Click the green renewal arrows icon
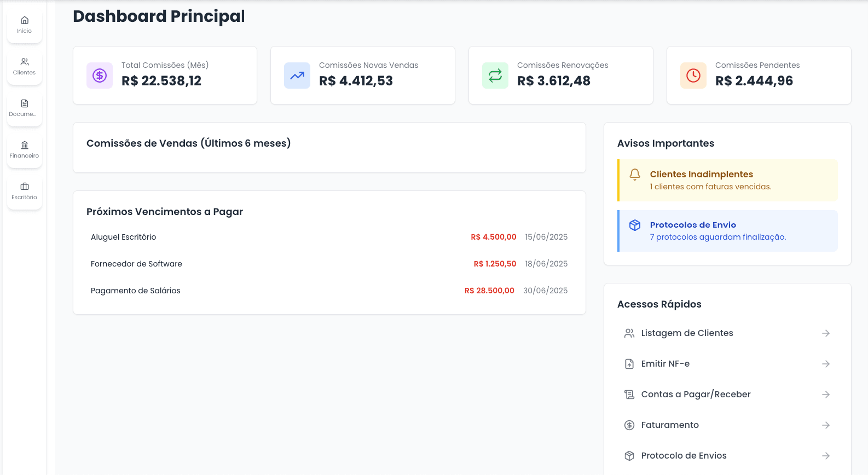Viewport: 868px width, 475px height. coord(495,76)
